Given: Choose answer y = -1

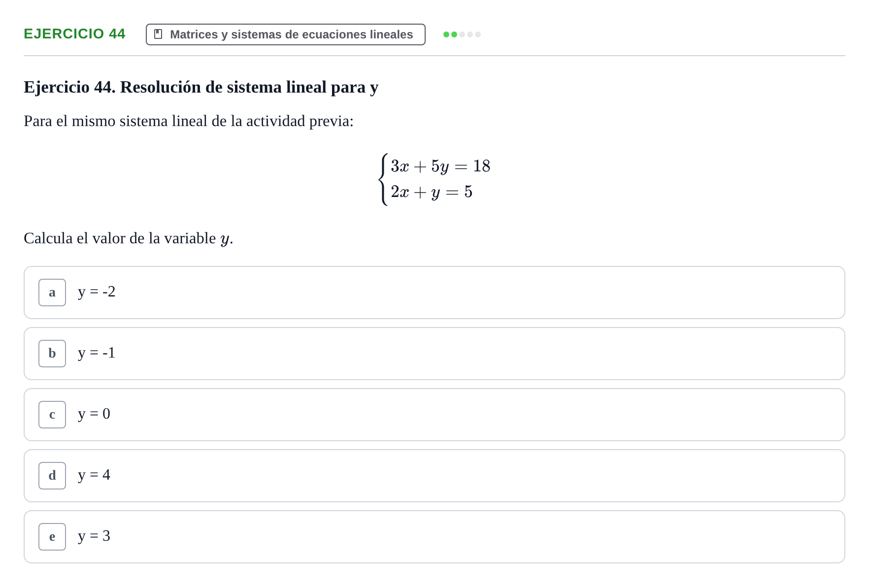Looking at the screenshot, I should (x=434, y=354).
